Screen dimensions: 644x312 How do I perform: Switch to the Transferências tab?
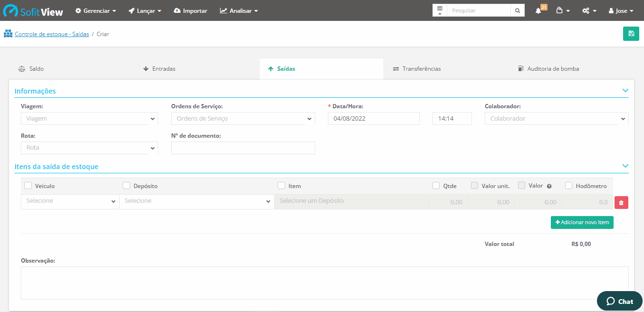(446, 69)
